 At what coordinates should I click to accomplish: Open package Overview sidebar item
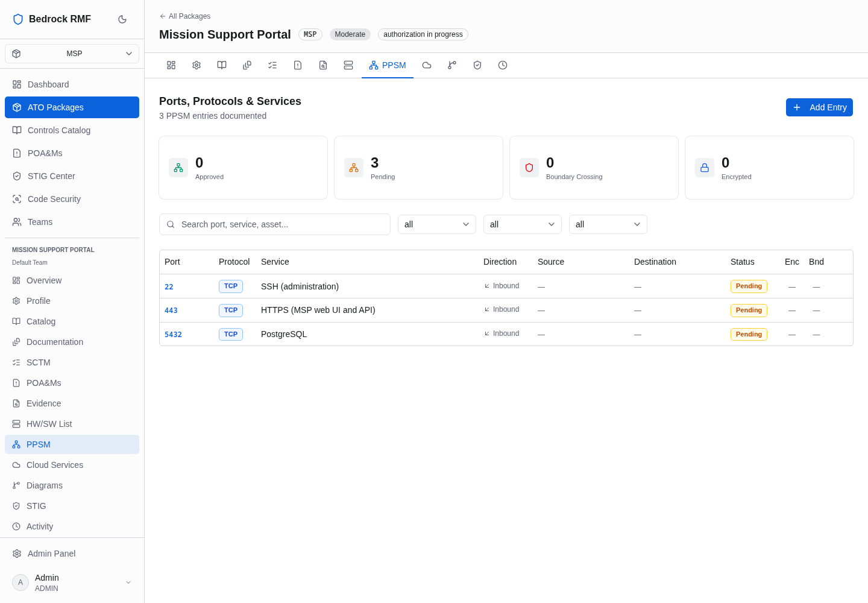(x=72, y=280)
